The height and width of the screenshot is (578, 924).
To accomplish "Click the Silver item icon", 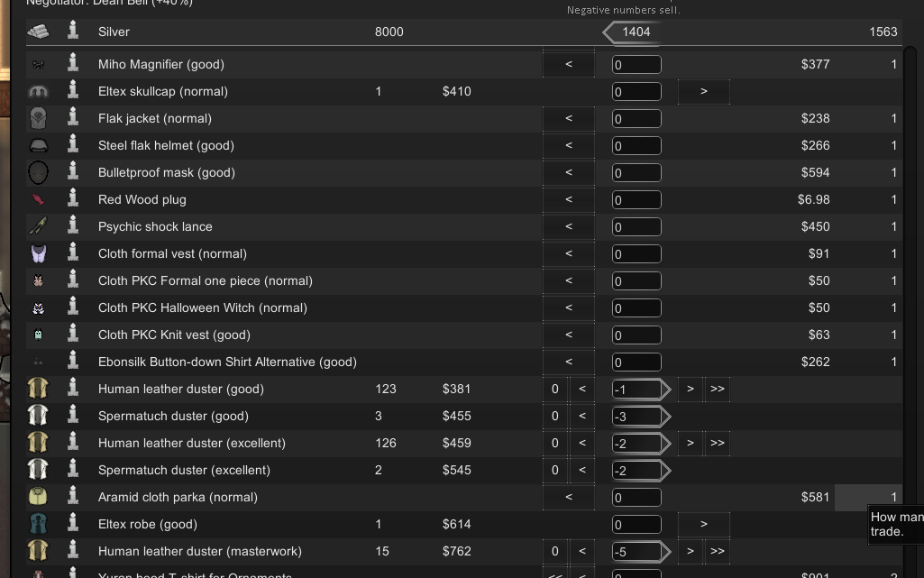I will click(x=38, y=32).
